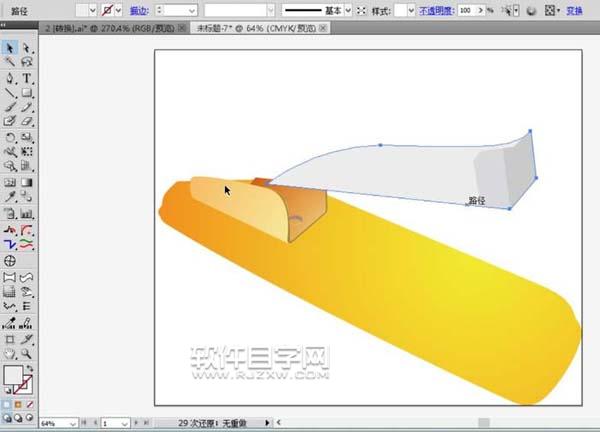Open the 基本 stroke profile dropdown

pos(347,10)
